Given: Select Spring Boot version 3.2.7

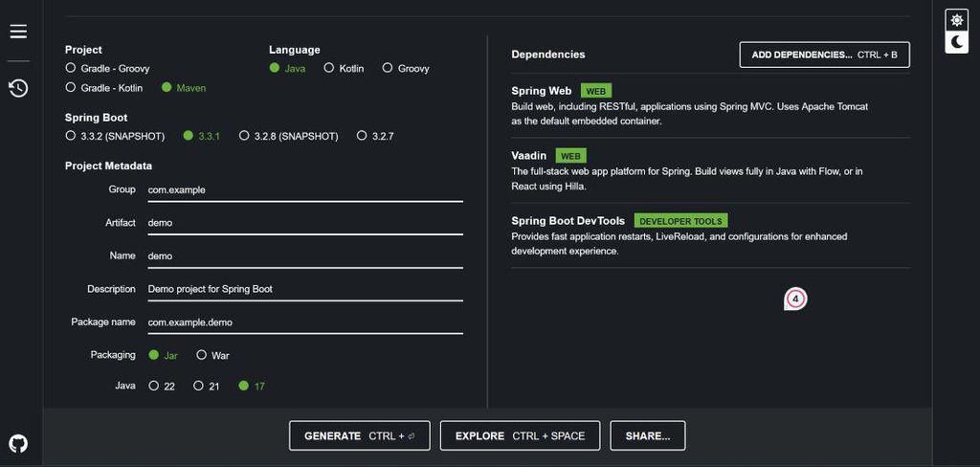Looking at the screenshot, I should pyautogui.click(x=375, y=136).
